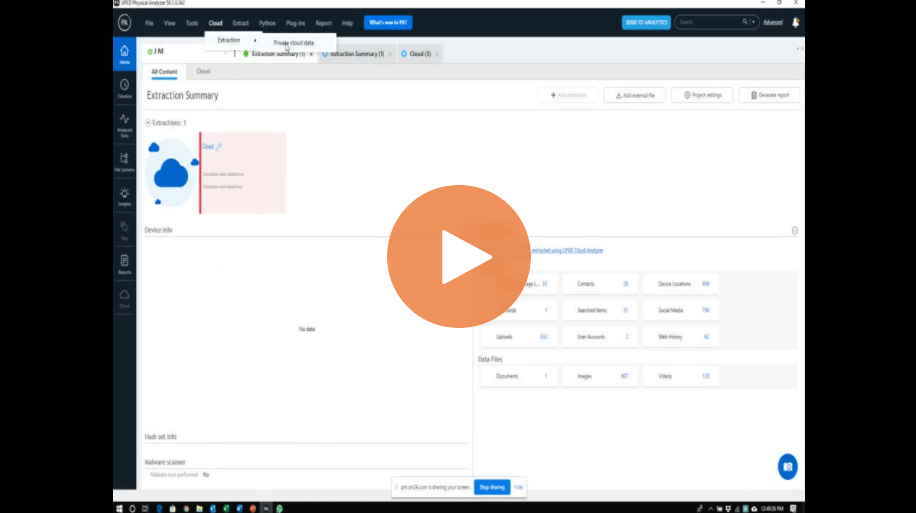Viewport: 916px width, 513px height.
Task: Open the three-dot menu beside J M
Action: click(x=234, y=53)
